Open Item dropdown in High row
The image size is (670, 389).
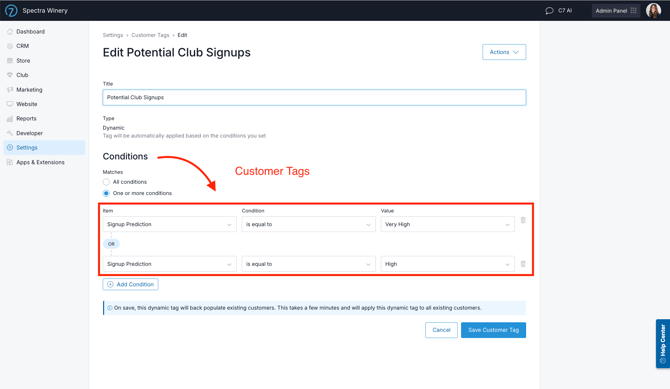(x=169, y=264)
